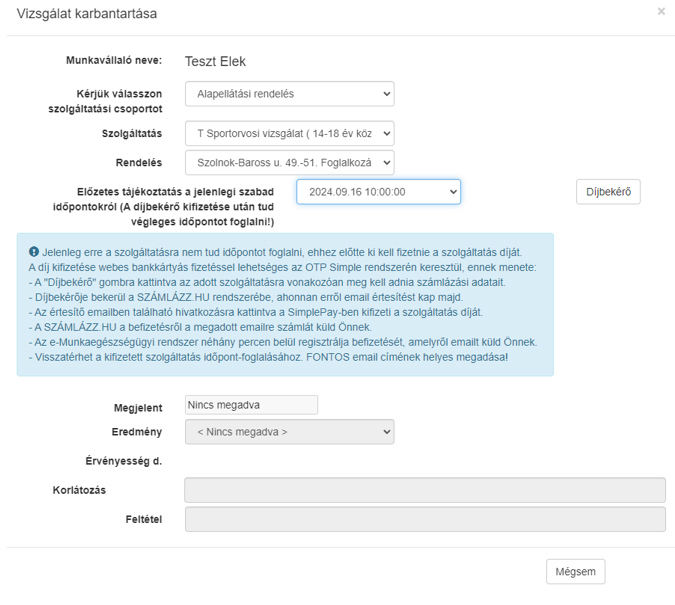Click the Érvényesség d. label
This screenshot has height=605, width=675.
click(x=124, y=461)
